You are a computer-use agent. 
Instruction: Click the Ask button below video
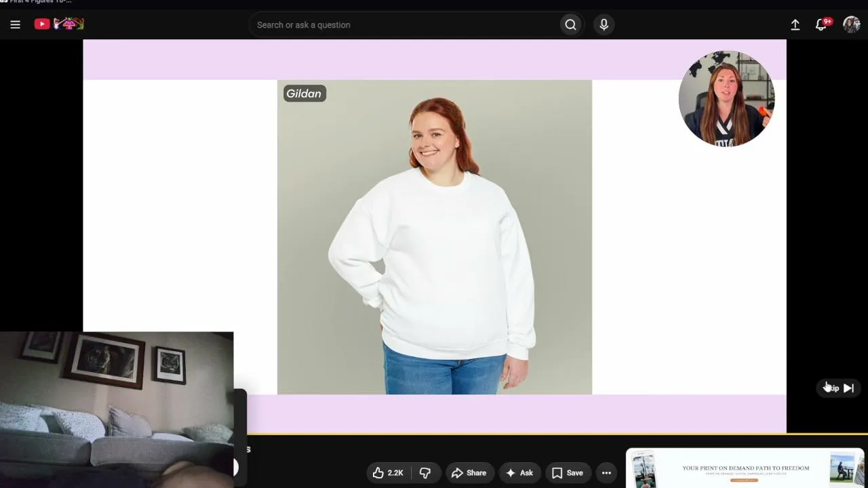[519, 473]
